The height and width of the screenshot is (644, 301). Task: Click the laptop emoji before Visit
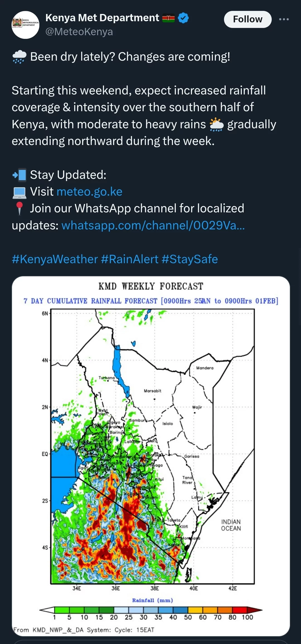pos(19,192)
